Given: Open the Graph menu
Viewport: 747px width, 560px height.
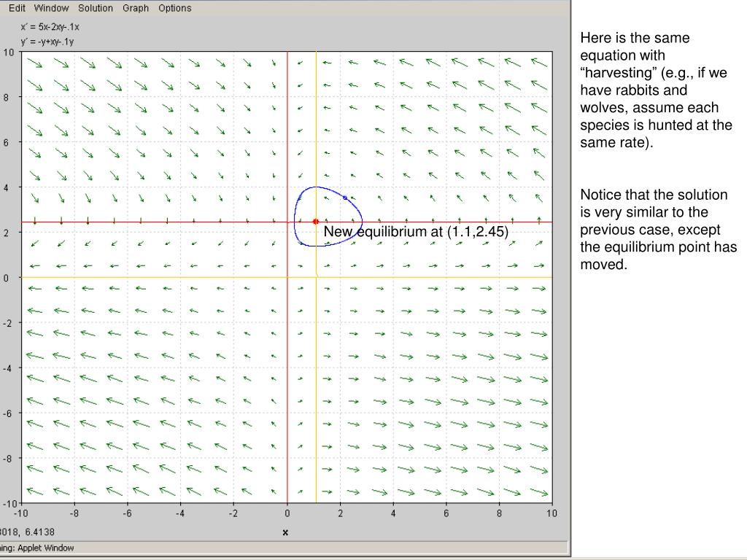Looking at the screenshot, I should pyautogui.click(x=136, y=8).
